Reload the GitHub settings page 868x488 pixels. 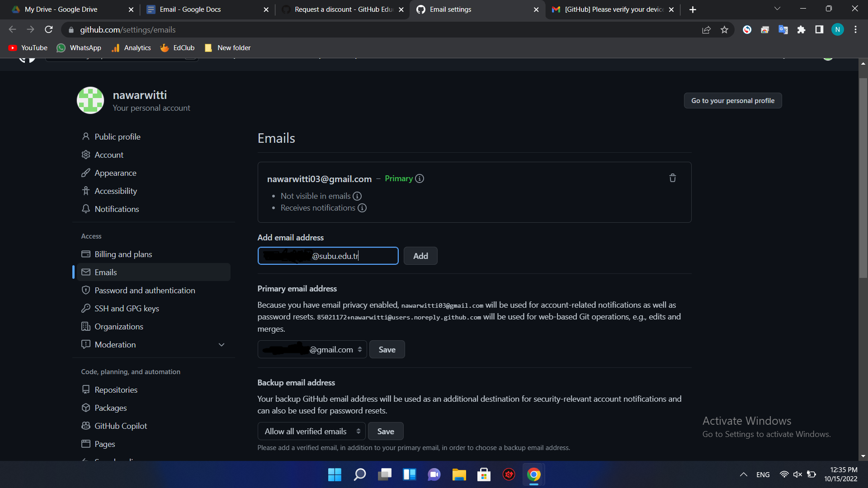tap(49, 30)
